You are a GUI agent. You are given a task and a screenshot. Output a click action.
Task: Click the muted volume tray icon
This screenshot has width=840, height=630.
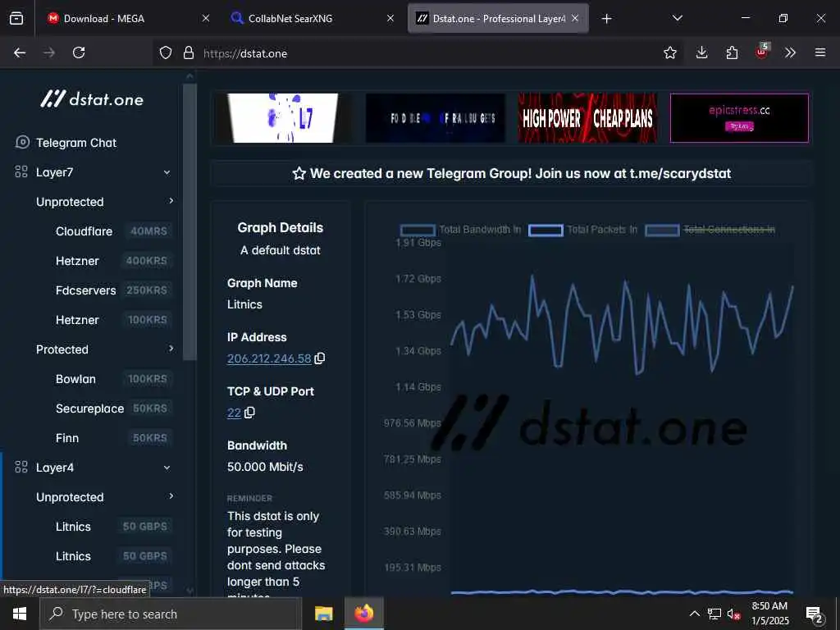(x=734, y=614)
